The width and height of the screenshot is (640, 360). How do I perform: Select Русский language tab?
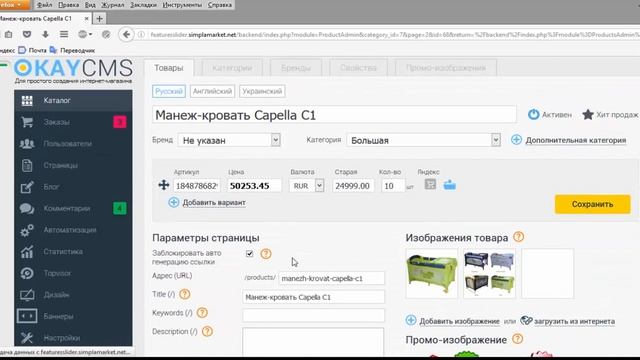169,91
